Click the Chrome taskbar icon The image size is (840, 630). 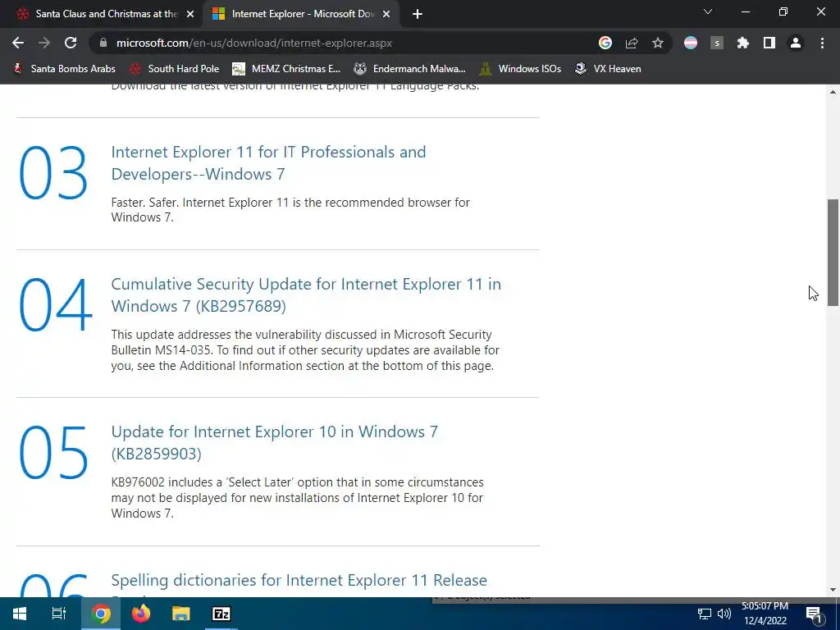tap(101, 614)
